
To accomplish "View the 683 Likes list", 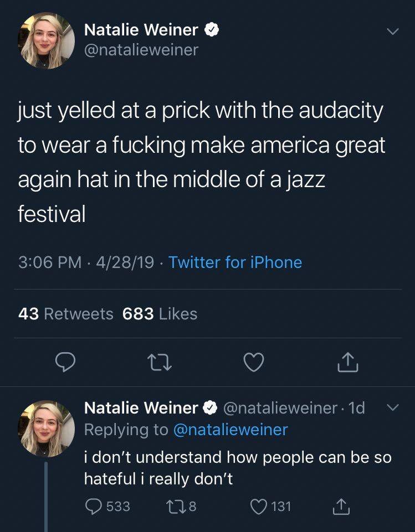I will pos(160,314).
